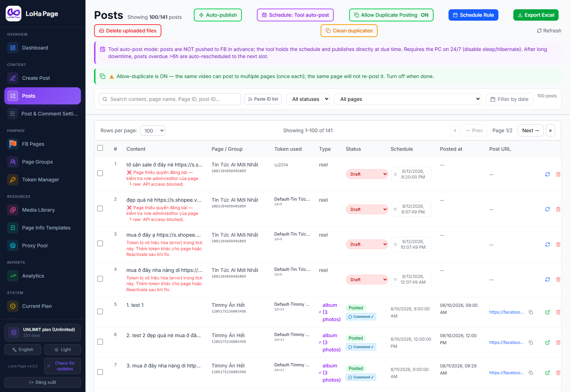Click the Filter by date field
The image size is (570, 392).
(x=509, y=99)
